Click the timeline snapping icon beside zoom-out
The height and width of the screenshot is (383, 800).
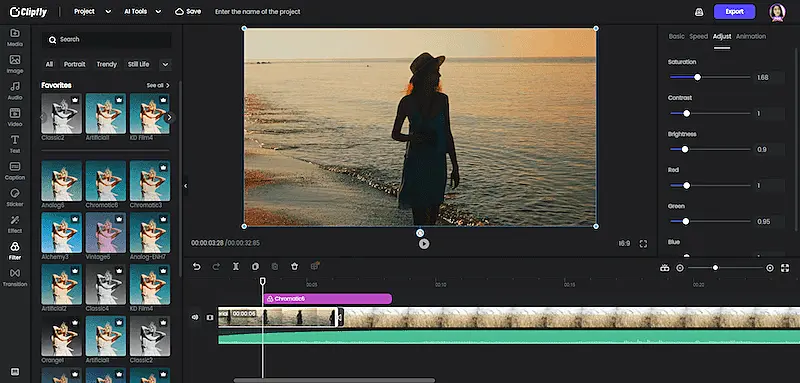click(664, 268)
